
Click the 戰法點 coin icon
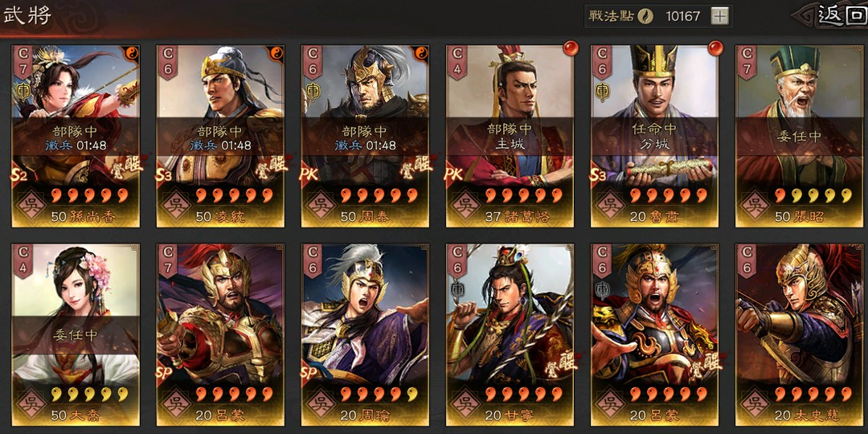coord(645,17)
